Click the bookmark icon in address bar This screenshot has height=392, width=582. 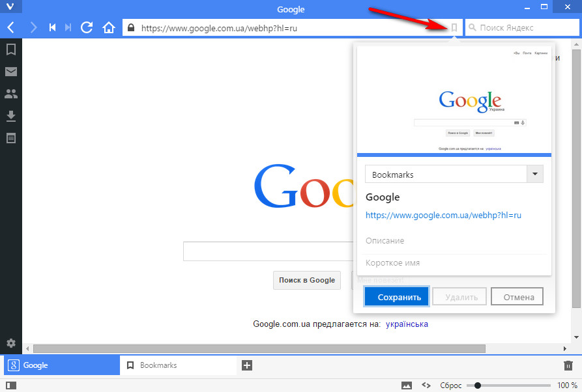(454, 27)
